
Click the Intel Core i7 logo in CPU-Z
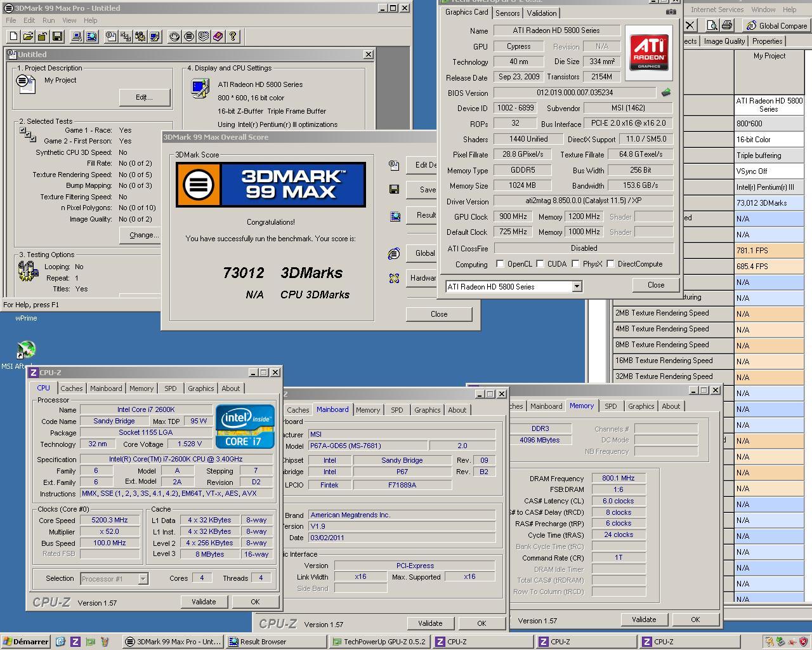245,426
